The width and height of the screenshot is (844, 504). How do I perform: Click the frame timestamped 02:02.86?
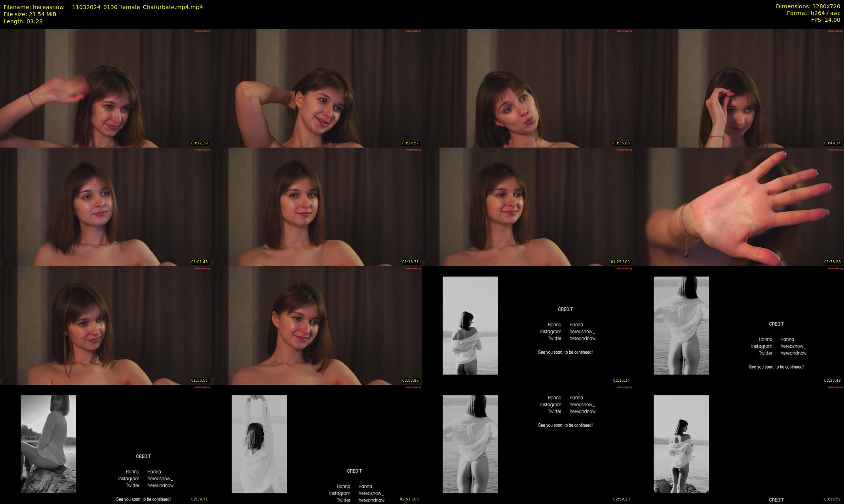pos(316,325)
